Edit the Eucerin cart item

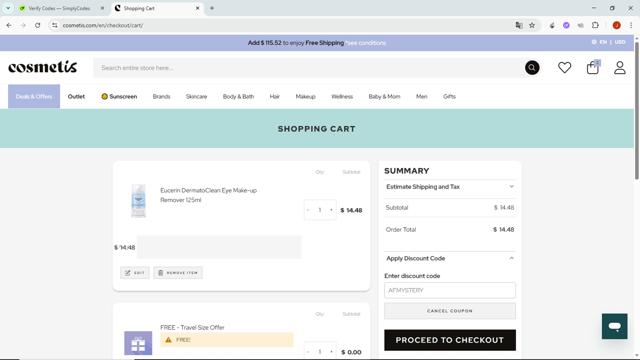coord(135,273)
